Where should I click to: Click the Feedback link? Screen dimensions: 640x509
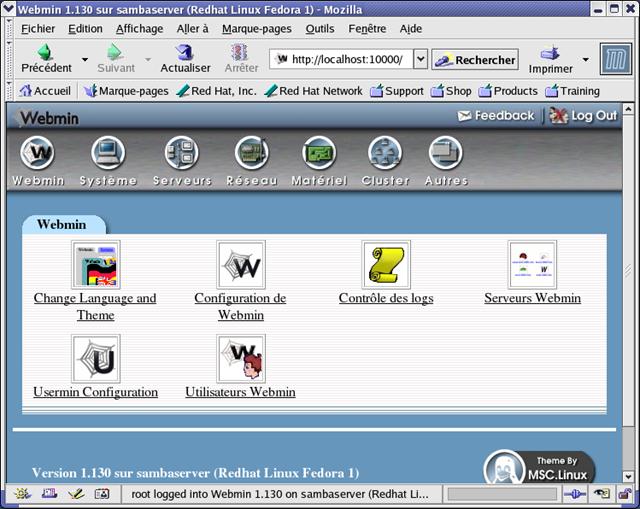tap(495, 116)
